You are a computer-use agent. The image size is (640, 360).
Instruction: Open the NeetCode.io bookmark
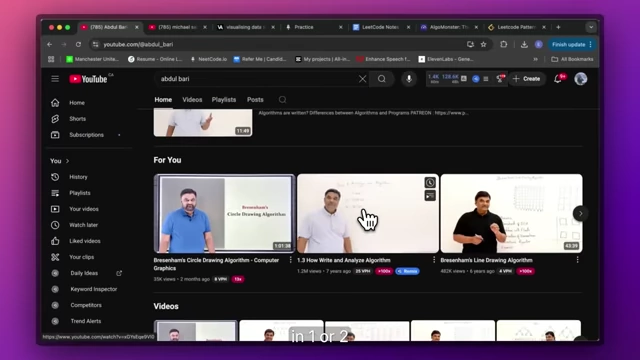[x=209, y=59]
